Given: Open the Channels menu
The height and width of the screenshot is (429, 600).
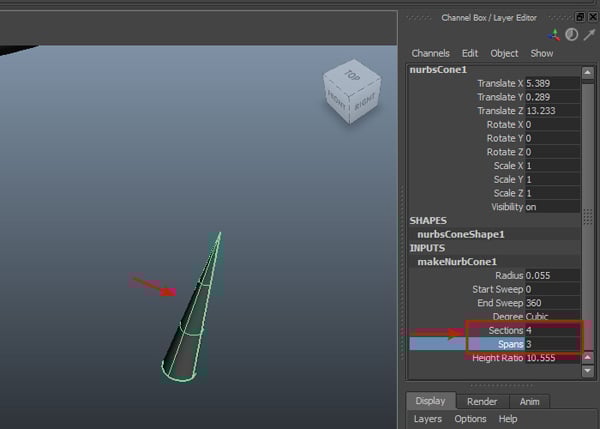Looking at the screenshot, I should (430, 53).
